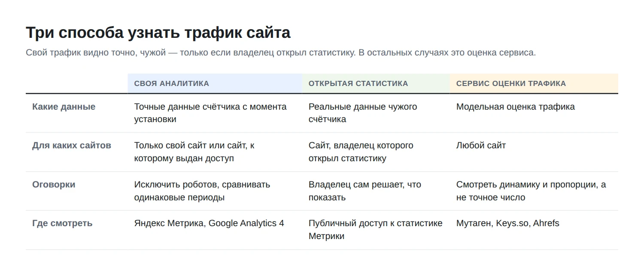Image resolution: width=644 pixels, height=270 pixels.
Task: Click cell "Реальные данные чужого счётчика"
Action: point(376,113)
